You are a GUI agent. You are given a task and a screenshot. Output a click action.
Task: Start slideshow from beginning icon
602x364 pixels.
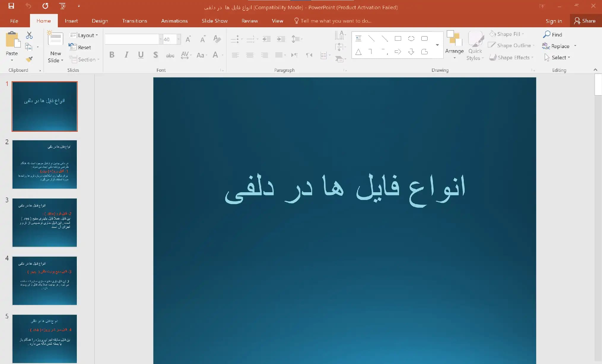tap(62, 6)
